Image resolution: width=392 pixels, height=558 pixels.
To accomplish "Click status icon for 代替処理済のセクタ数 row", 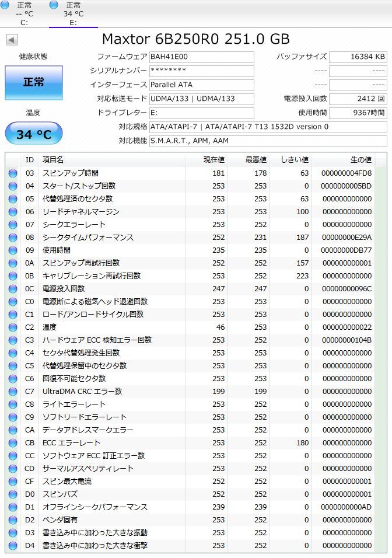I will [x=13, y=199].
